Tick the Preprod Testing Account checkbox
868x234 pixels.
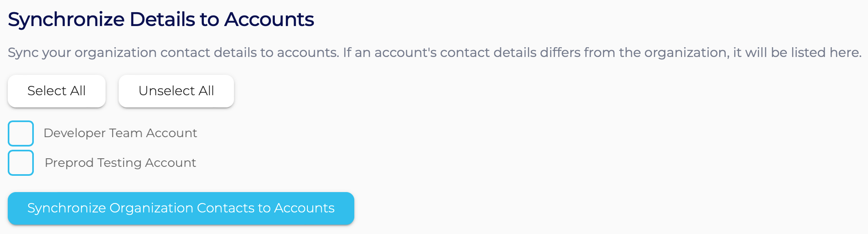21,163
